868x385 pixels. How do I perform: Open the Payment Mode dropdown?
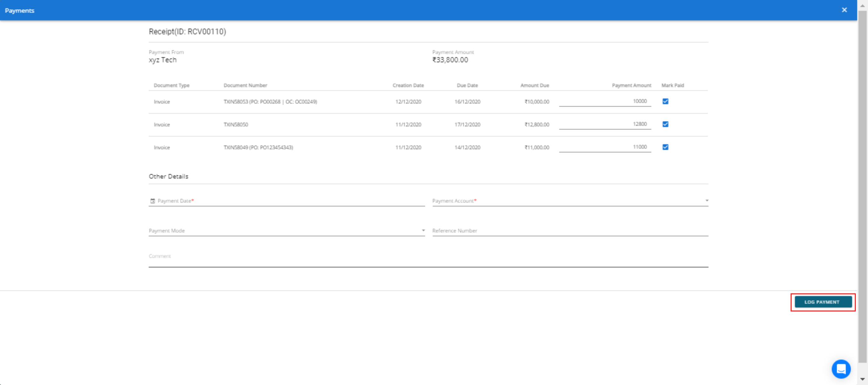287,231
